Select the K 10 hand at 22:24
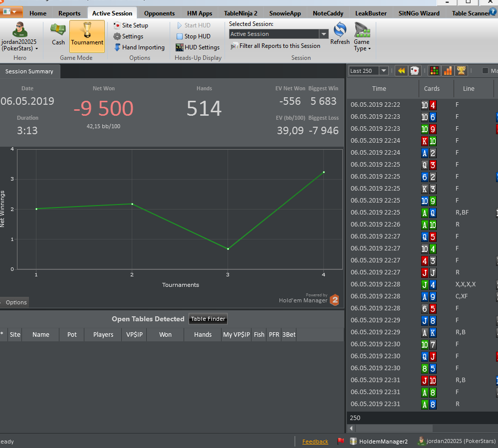Screen dimensions: 498x448 422,141
